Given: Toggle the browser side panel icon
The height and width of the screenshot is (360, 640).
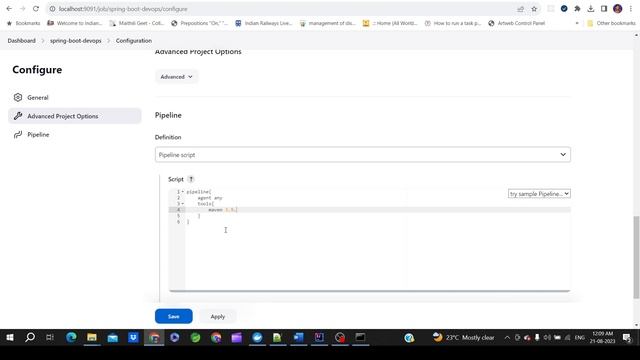Looking at the screenshot, I should click(x=604, y=9).
